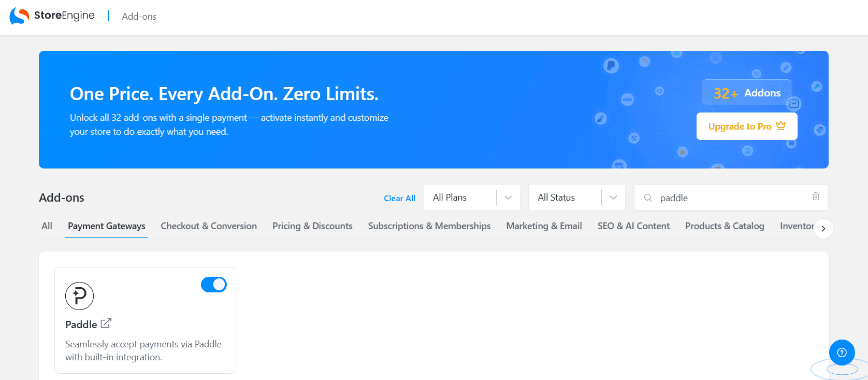
Task: Open the Products & Catalog tab
Action: tap(725, 226)
